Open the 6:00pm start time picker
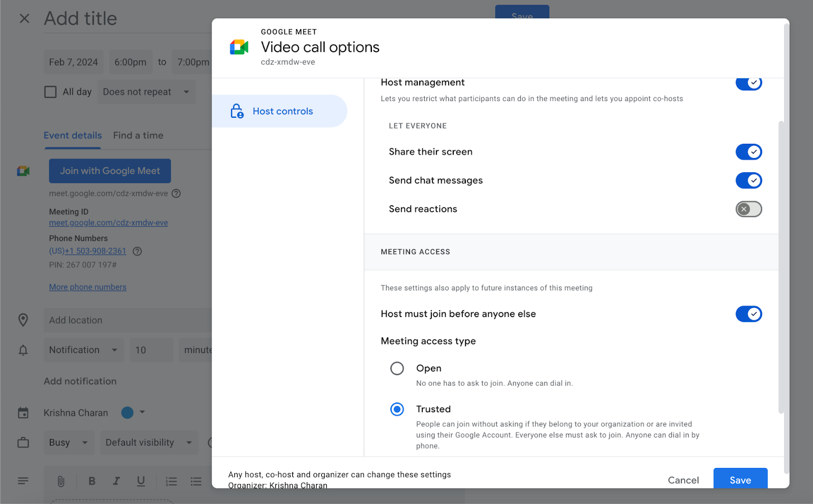813x504 pixels. coord(131,62)
